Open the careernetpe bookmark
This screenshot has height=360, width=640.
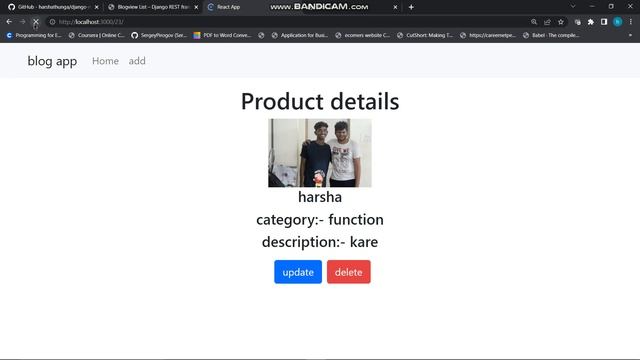click(x=488, y=36)
